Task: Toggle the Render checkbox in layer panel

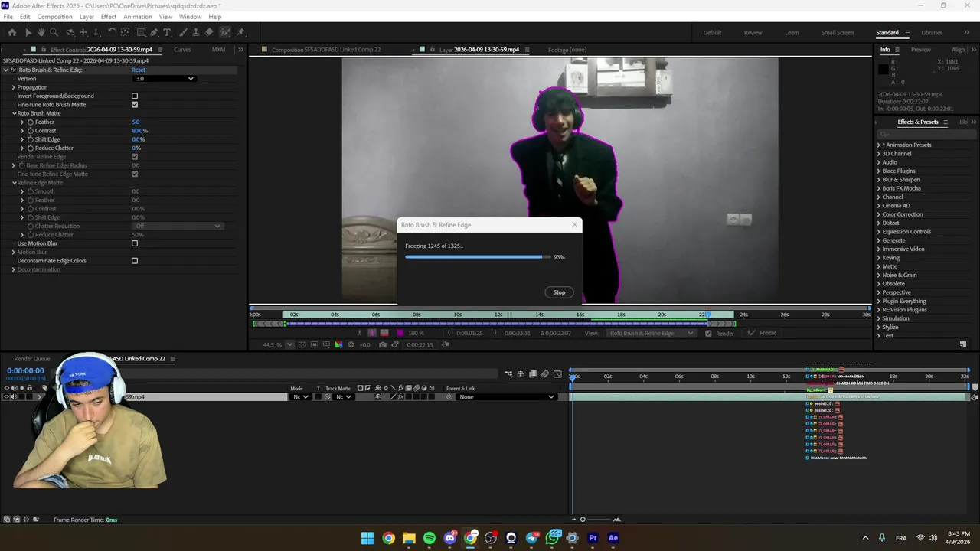Action: (x=708, y=333)
